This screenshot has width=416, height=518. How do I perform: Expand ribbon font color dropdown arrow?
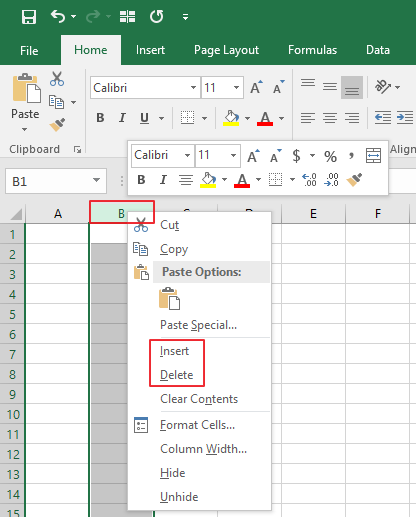tap(282, 118)
